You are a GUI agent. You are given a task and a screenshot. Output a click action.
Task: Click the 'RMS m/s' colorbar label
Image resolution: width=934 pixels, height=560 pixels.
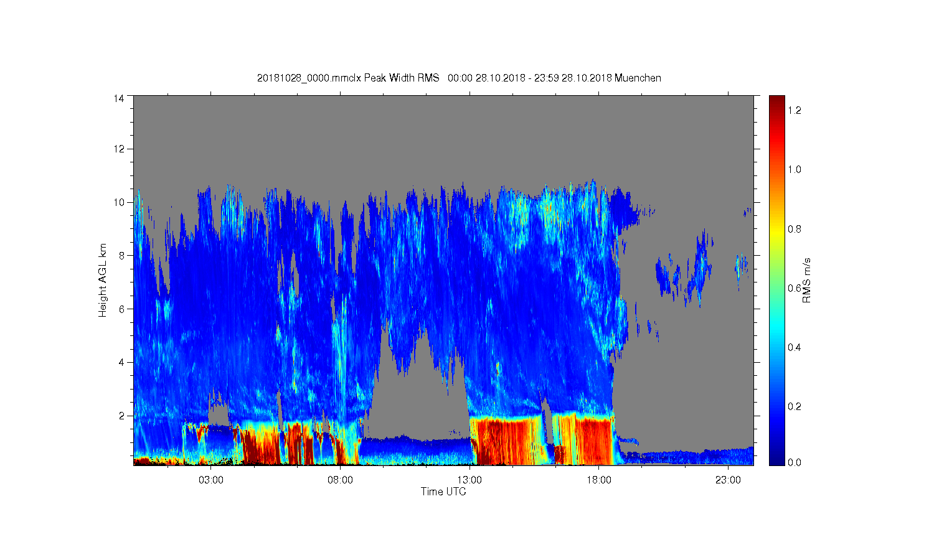806,280
